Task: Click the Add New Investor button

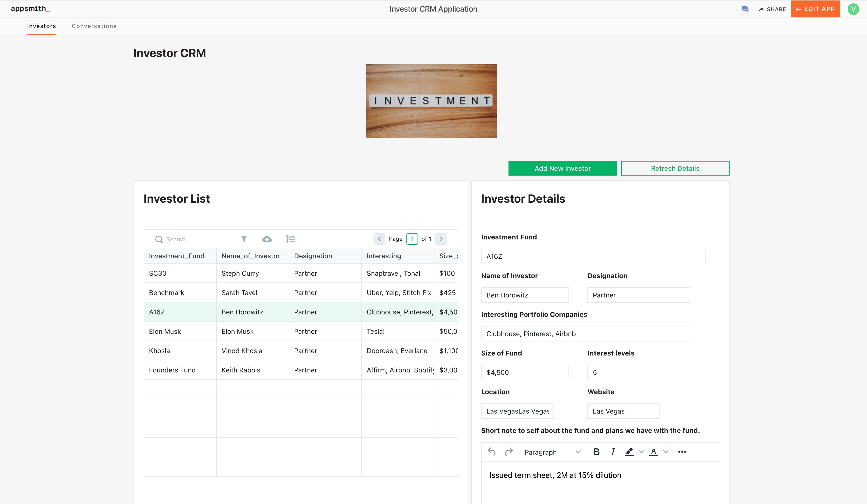Action: (x=562, y=168)
